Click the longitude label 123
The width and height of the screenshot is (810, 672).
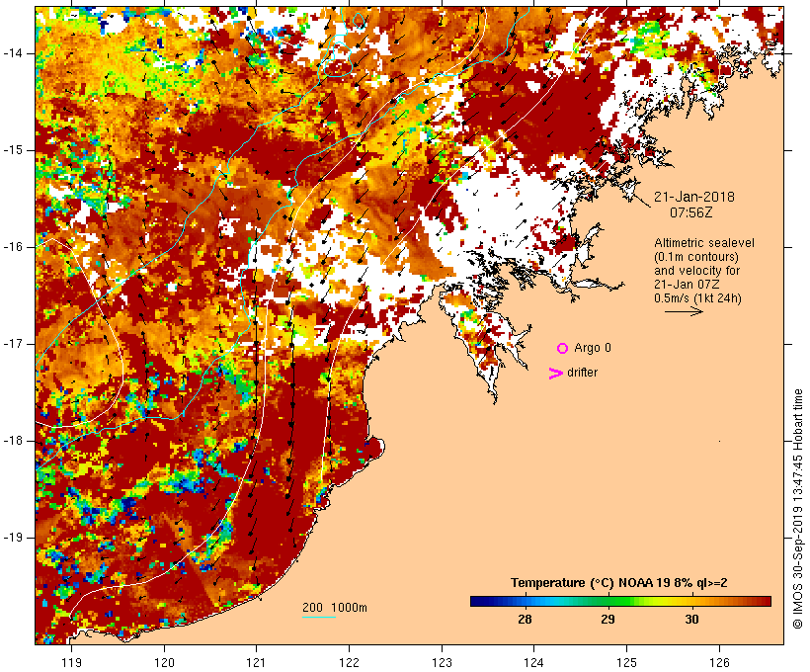442,662
